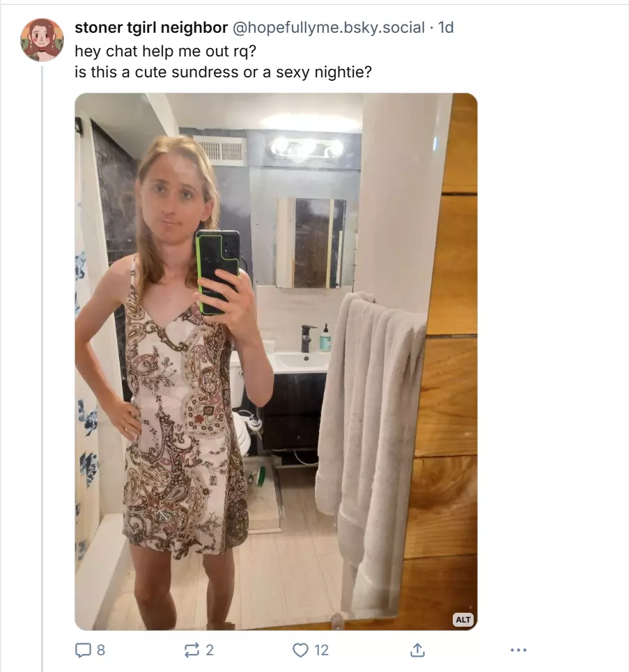The width and height of the screenshot is (629, 672).
Task: Click the cartoon avatar profile picture
Action: [x=42, y=40]
